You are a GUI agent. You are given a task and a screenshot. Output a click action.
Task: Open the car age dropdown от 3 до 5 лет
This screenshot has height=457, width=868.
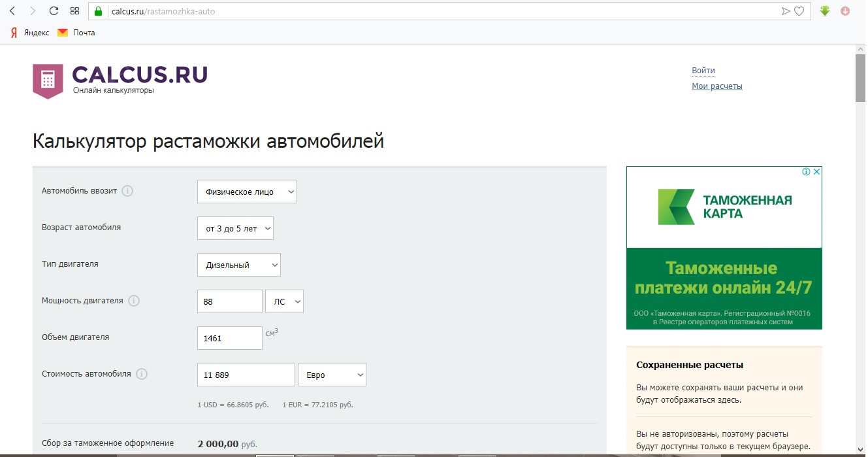coord(235,228)
